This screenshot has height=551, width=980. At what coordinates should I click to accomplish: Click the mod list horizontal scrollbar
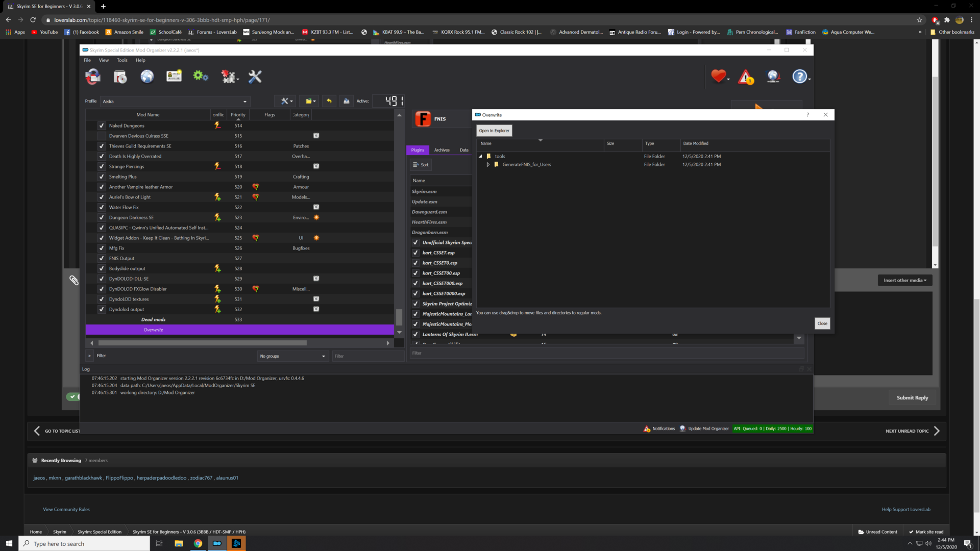[203, 343]
